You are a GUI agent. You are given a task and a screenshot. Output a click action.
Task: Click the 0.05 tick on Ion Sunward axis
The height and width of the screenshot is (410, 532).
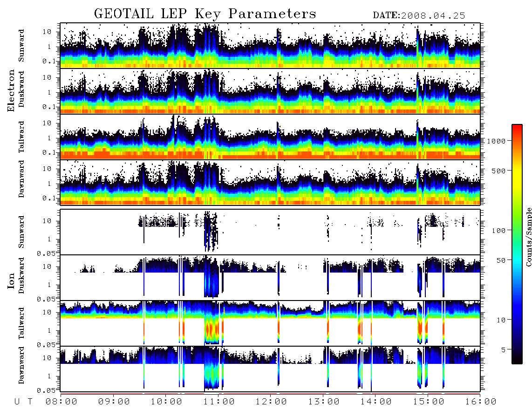coord(46,253)
